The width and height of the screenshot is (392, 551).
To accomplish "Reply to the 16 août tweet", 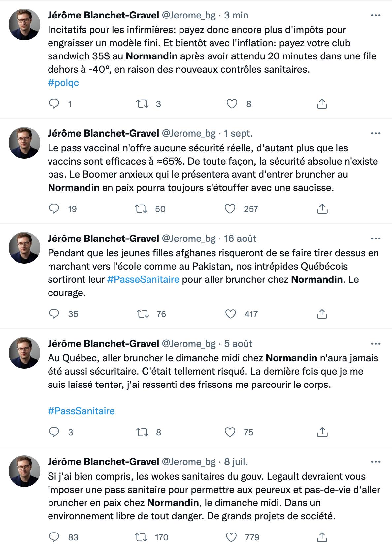I will [54, 314].
